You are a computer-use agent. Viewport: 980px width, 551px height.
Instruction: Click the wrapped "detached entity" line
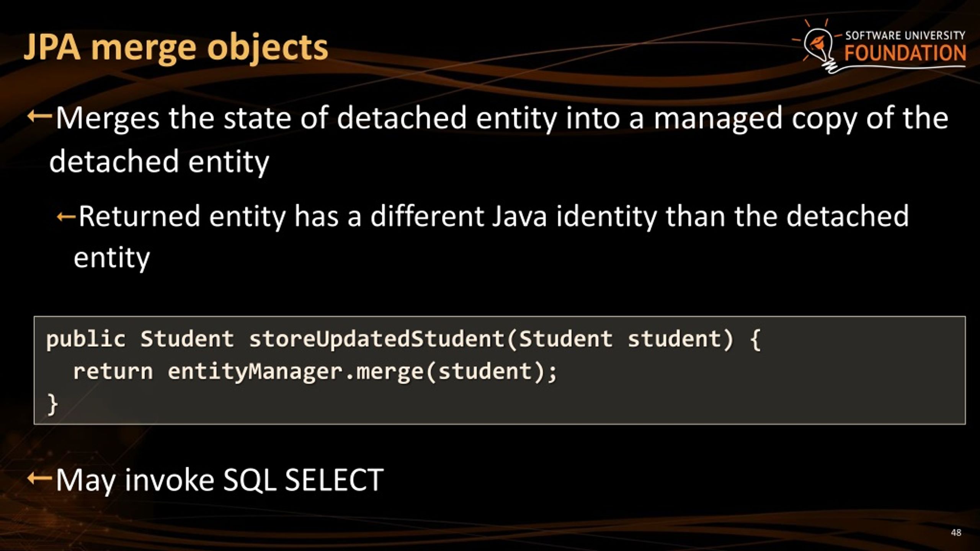coord(159,161)
